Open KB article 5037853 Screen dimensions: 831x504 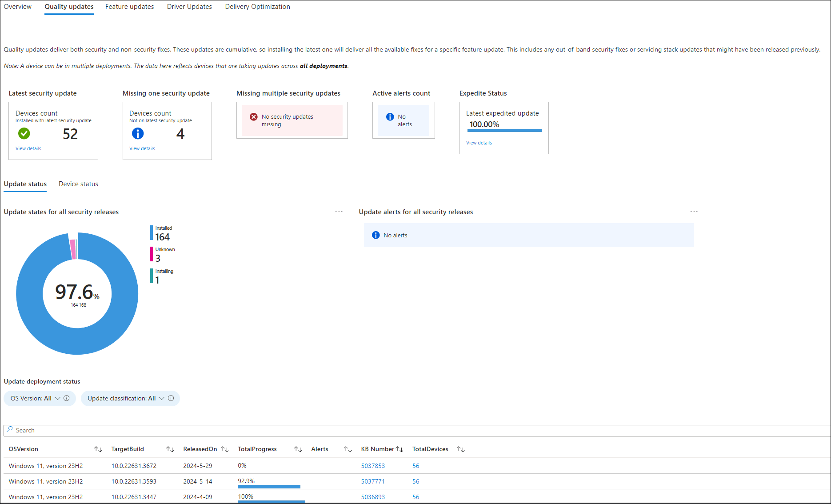[x=373, y=466]
